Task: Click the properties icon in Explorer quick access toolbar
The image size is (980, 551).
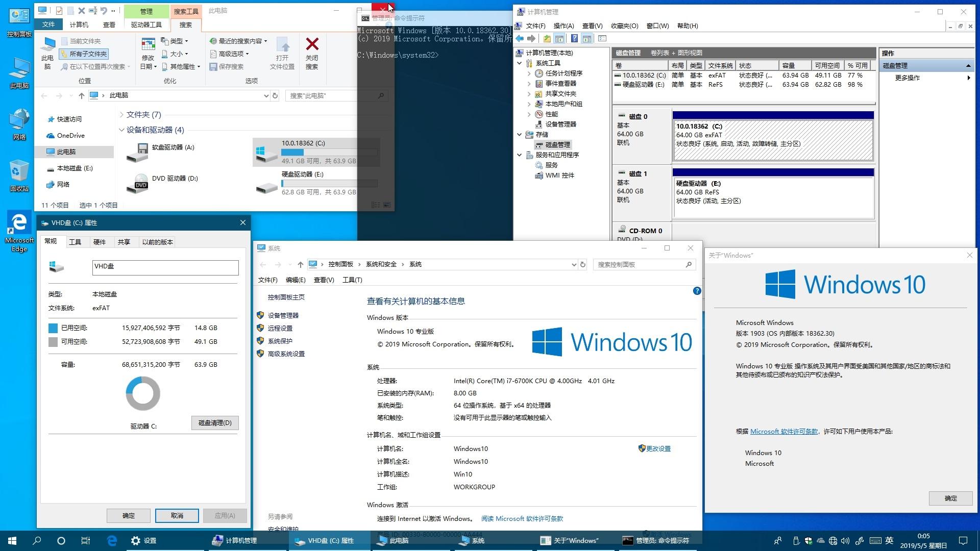Action: [x=59, y=10]
